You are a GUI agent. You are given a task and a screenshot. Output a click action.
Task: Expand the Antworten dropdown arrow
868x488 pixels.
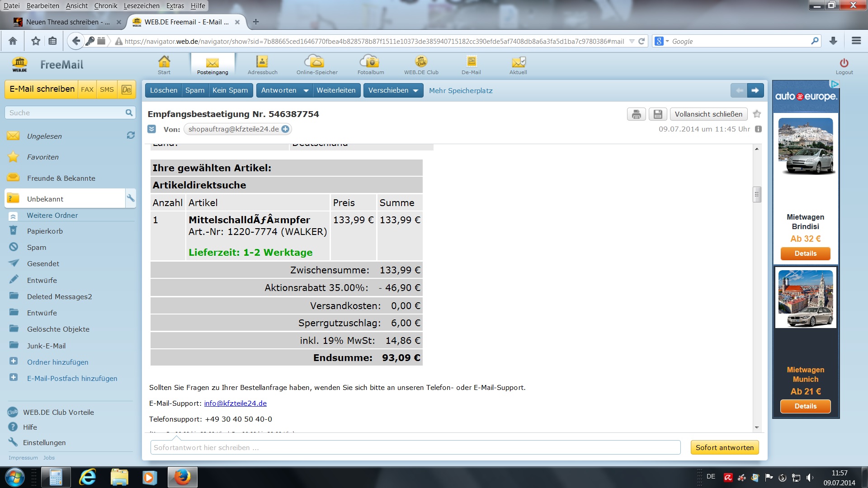click(x=306, y=91)
